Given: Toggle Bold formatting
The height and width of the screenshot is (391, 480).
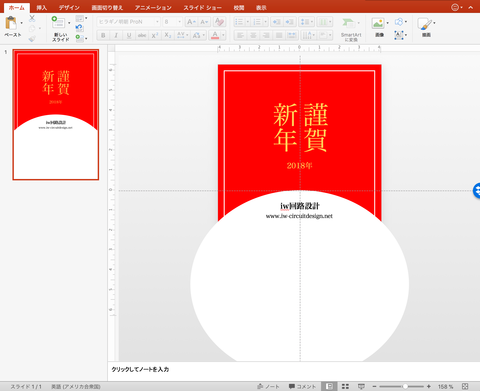Looking at the screenshot, I should (103, 35).
